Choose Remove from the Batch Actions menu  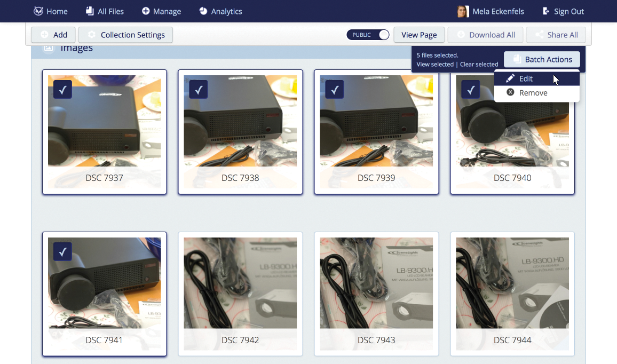tap(528, 92)
